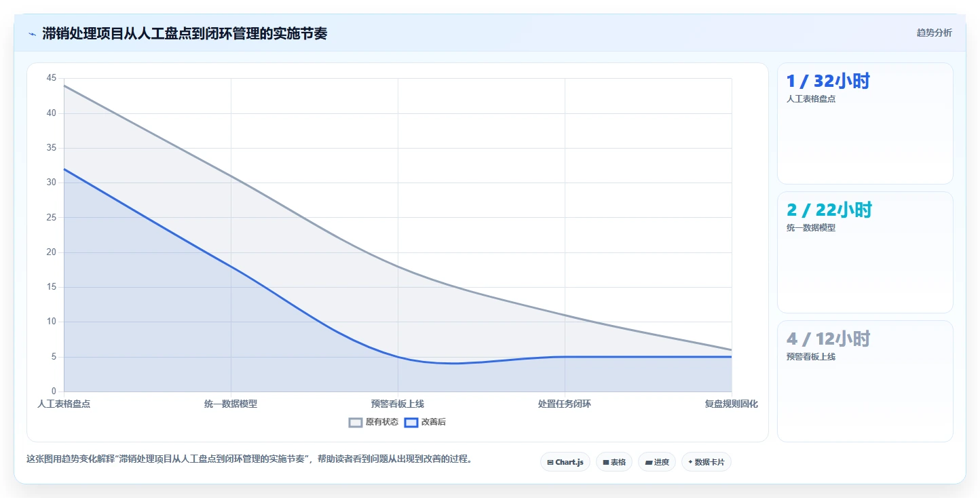Click the y-axis value 45

52,78
